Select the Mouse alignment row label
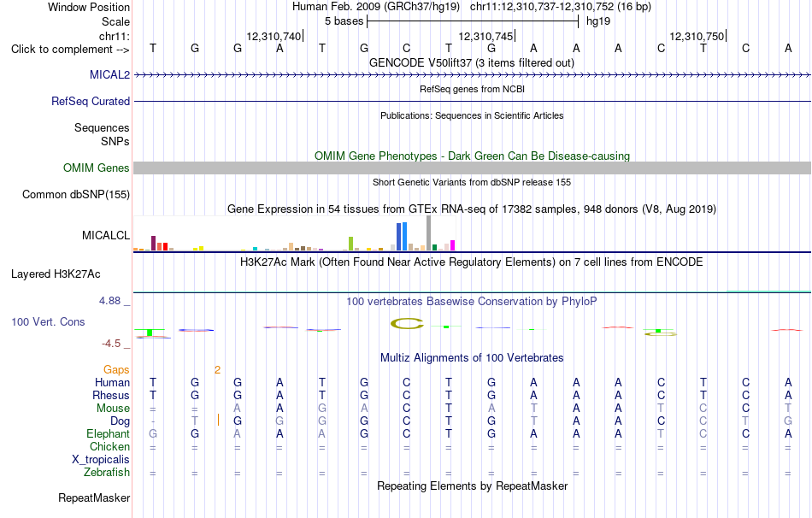This screenshot has height=518, width=812. click(113, 409)
